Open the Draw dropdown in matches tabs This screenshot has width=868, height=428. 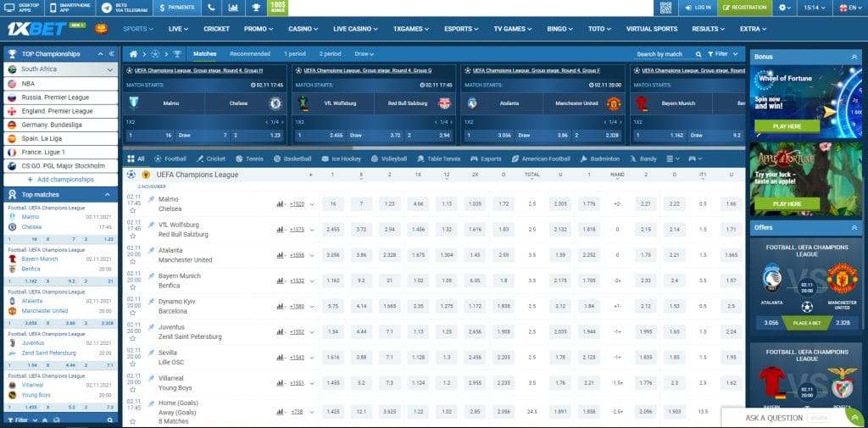click(364, 54)
